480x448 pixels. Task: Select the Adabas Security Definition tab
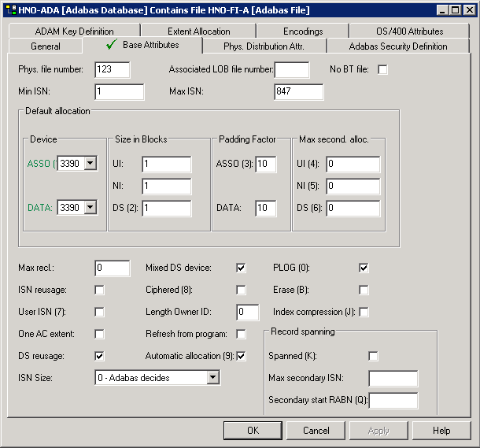[398, 46]
